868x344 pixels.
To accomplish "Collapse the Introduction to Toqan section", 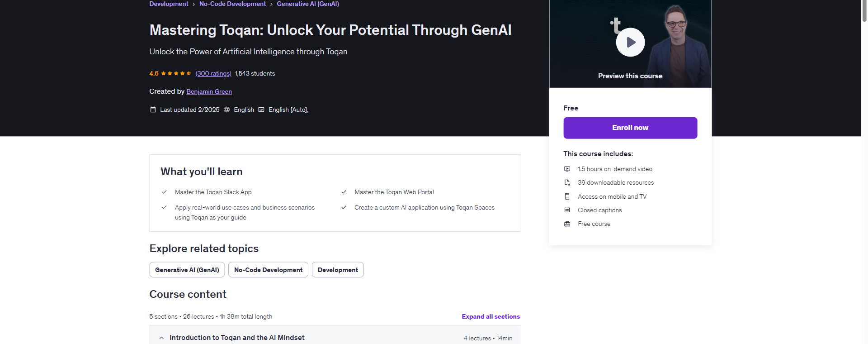I will [161, 338].
